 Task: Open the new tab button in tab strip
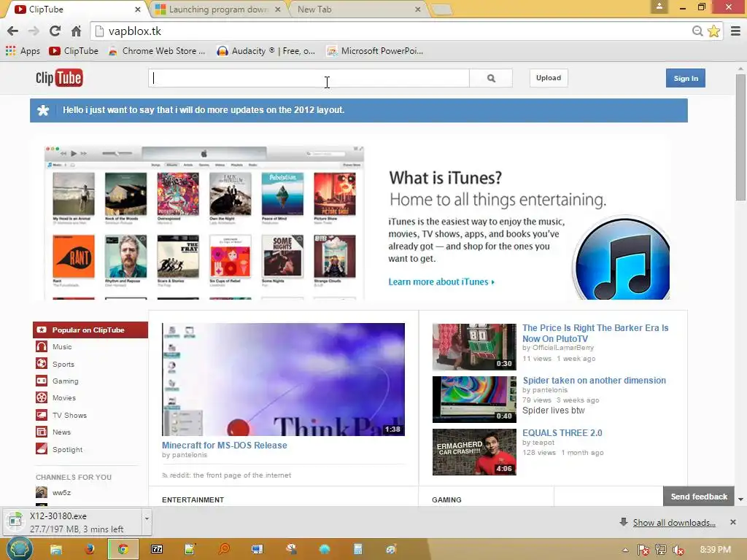point(441,9)
